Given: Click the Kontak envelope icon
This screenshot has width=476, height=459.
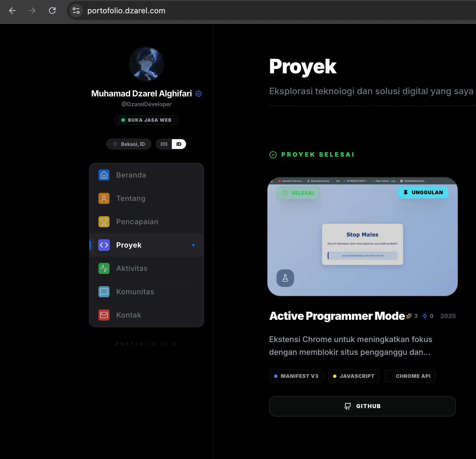Looking at the screenshot, I should point(104,315).
